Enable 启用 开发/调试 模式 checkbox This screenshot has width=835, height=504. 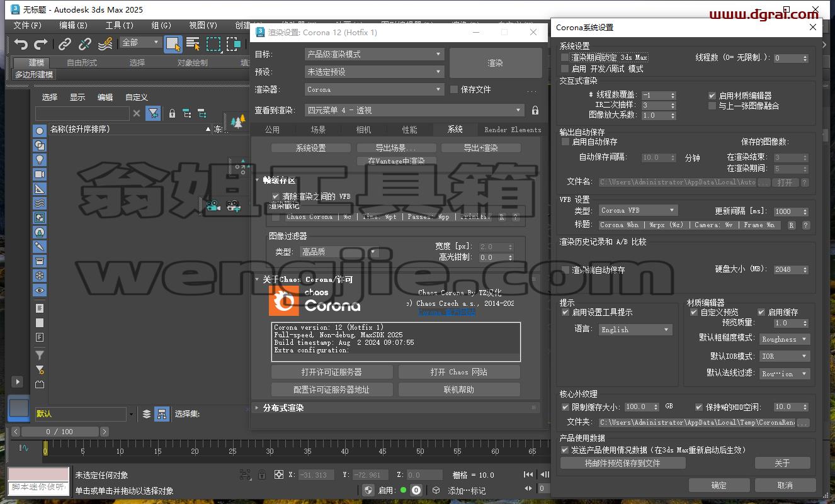coord(565,69)
